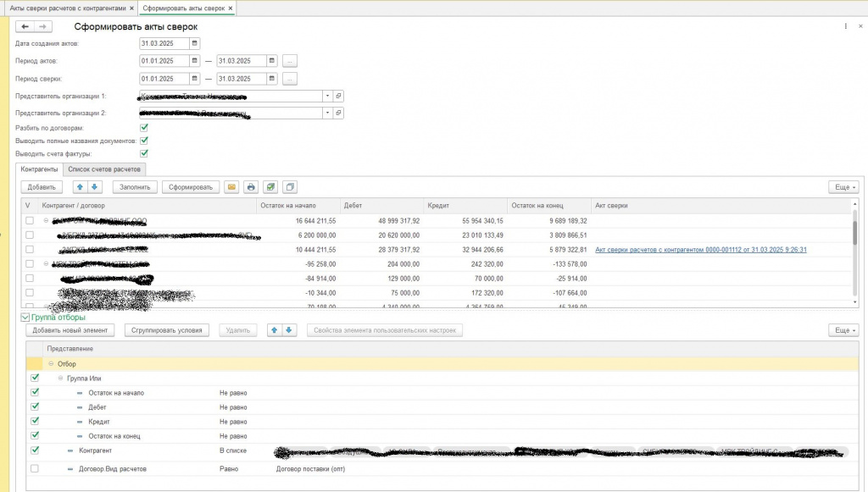Viewport: 868px width, 492px height.
Task: Collapse first contractor group ending in ООО
Action: coord(46,220)
